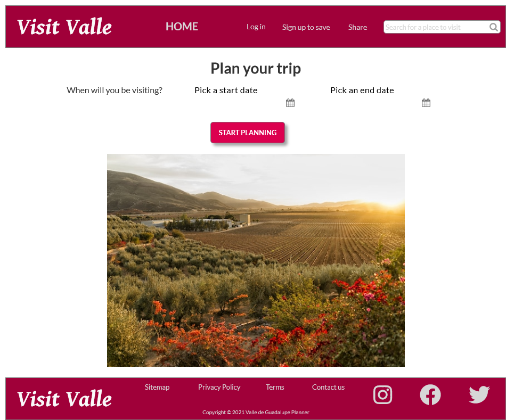The image size is (506, 420).
Task: Open the Twitter bird icon
Action: 479,394
